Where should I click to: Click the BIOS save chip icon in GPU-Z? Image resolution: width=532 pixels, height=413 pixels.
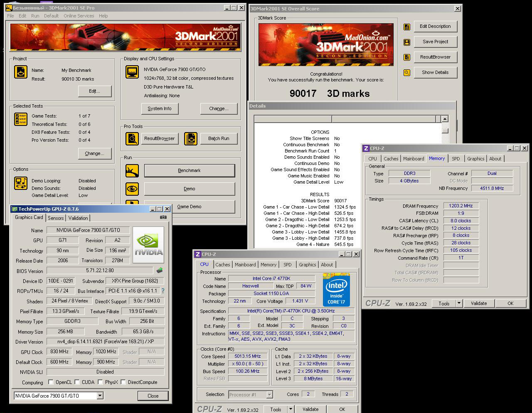click(x=160, y=270)
